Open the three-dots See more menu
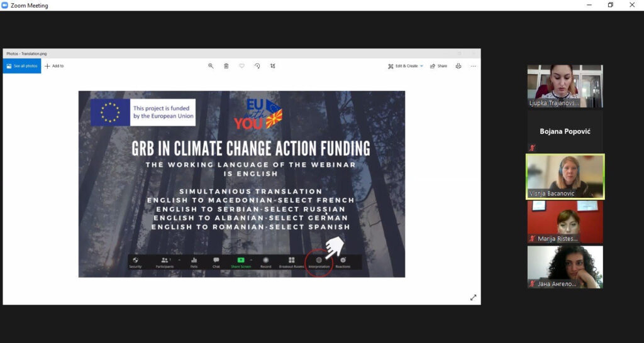Viewport: 644px width, 343px height. [474, 66]
